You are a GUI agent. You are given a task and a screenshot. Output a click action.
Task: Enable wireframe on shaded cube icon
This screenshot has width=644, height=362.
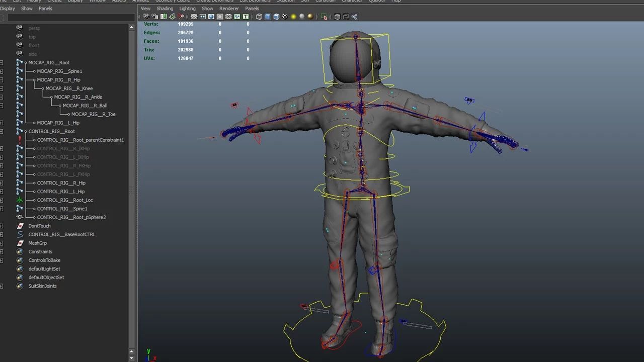coord(276,17)
